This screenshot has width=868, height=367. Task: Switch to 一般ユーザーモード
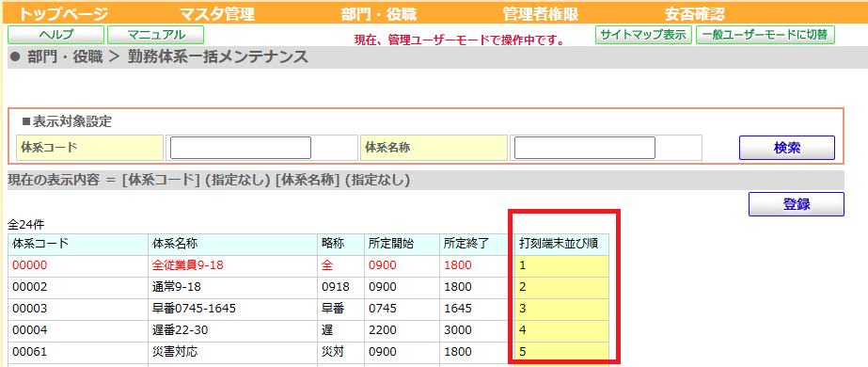coord(765,35)
